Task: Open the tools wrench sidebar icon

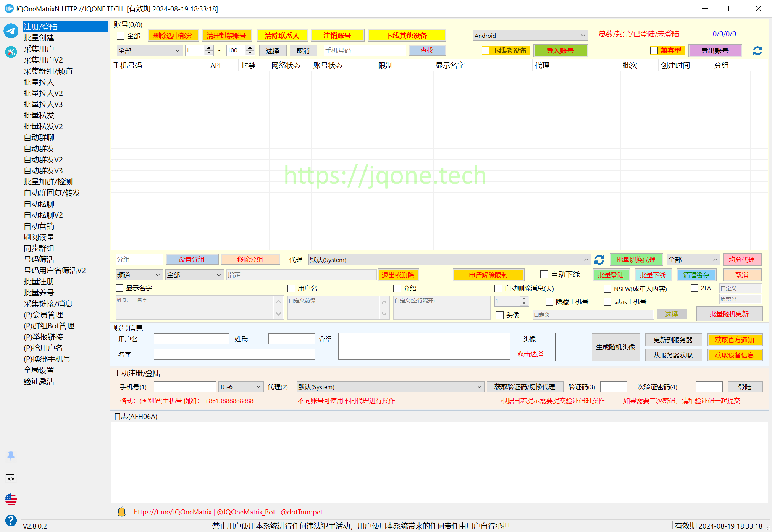Action: [x=11, y=52]
